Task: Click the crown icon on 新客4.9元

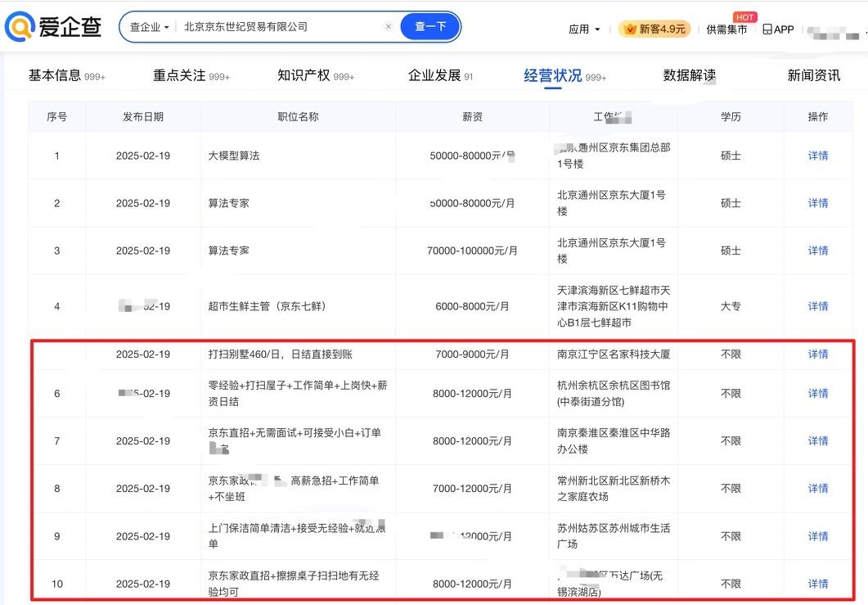Action: [629, 29]
